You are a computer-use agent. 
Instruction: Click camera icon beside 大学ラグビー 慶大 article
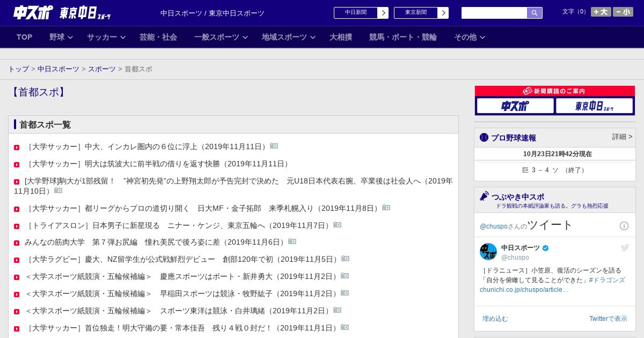[x=346, y=259]
